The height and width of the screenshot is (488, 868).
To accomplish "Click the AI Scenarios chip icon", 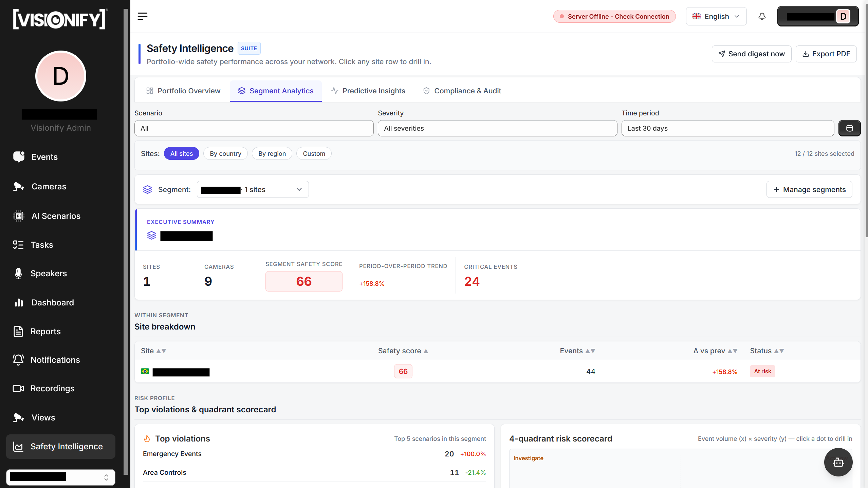I will (19, 216).
